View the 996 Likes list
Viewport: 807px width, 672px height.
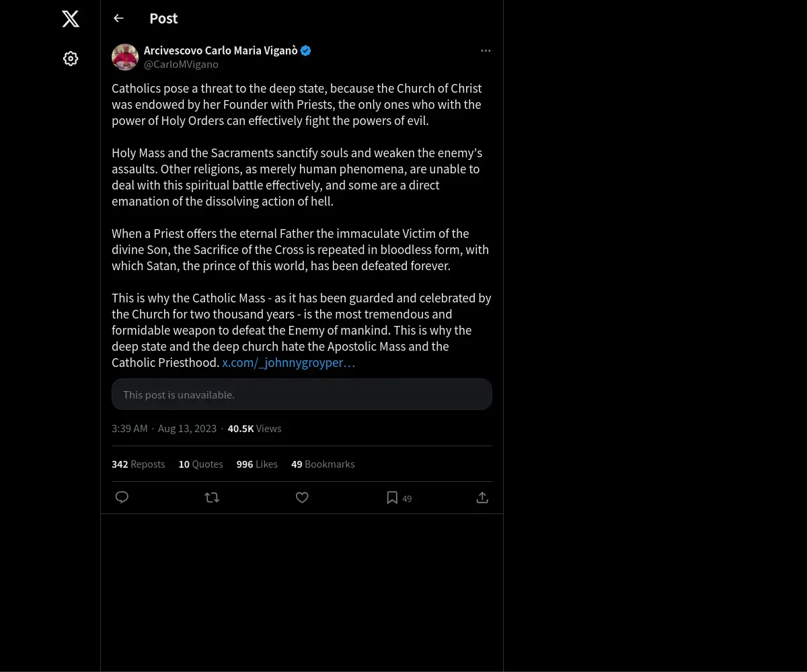coord(257,464)
